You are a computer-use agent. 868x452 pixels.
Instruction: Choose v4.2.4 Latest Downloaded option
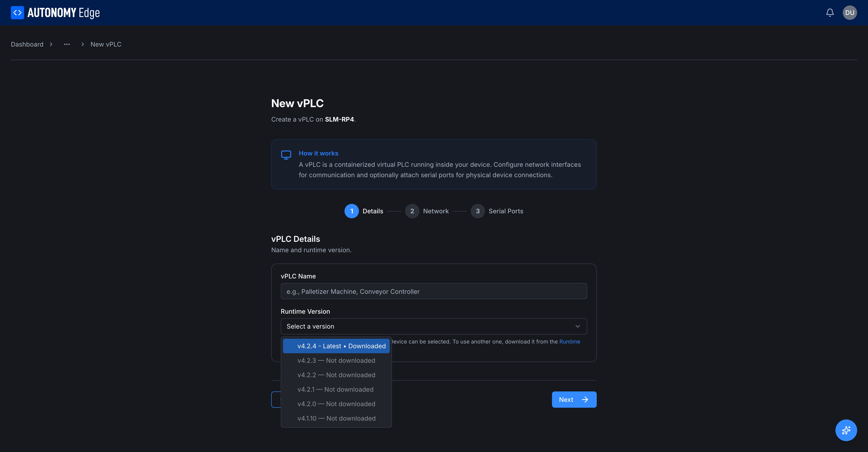coord(336,346)
